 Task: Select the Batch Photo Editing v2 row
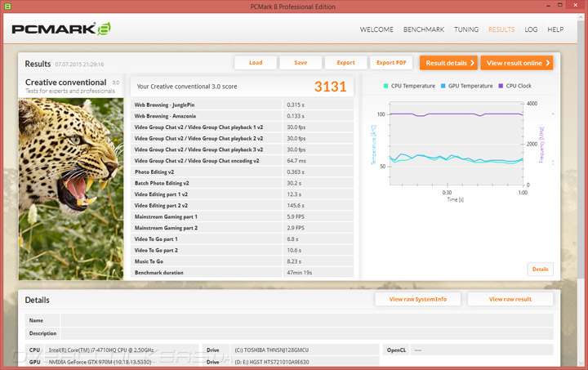[242, 183]
